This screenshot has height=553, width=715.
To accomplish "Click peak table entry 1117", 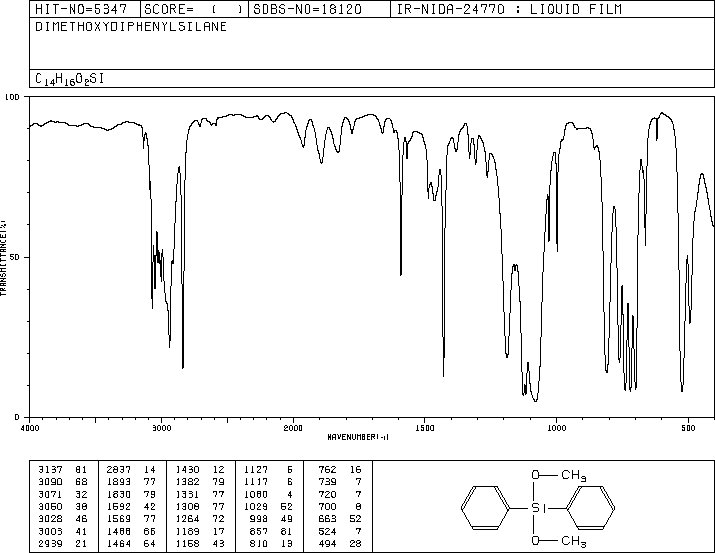I will pyautogui.click(x=256, y=482).
